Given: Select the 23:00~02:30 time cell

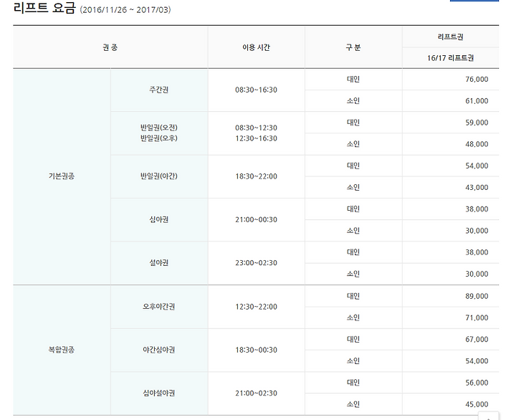Looking at the screenshot, I should click(256, 262).
